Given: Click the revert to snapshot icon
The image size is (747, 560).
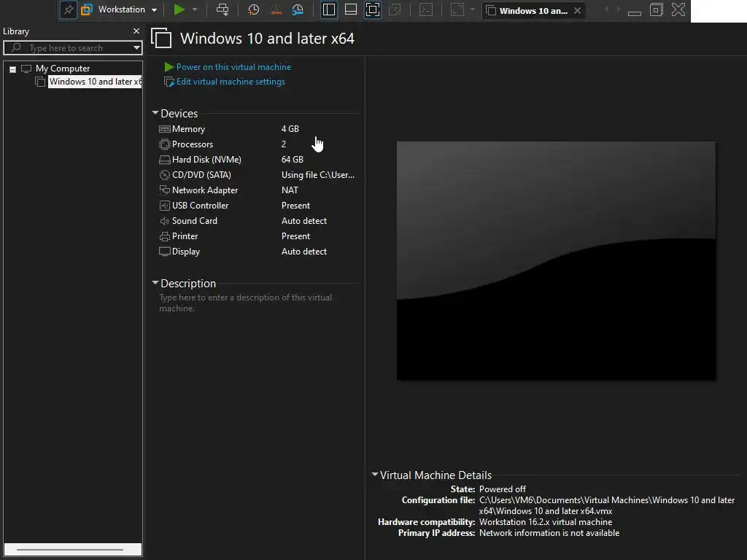Looking at the screenshot, I should tap(275, 9).
